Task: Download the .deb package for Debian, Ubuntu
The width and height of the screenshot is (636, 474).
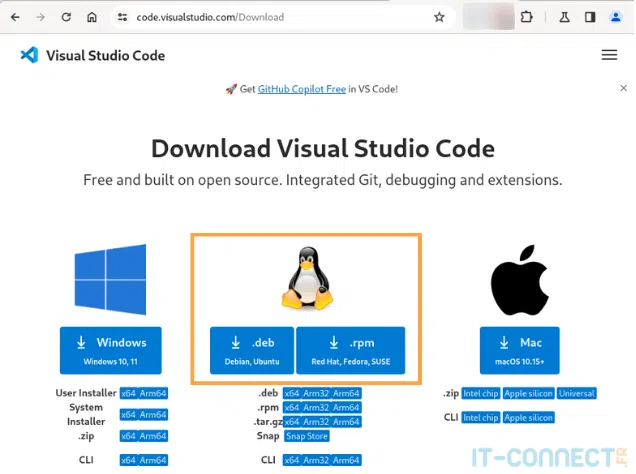Action: pyautogui.click(x=252, y=350)
